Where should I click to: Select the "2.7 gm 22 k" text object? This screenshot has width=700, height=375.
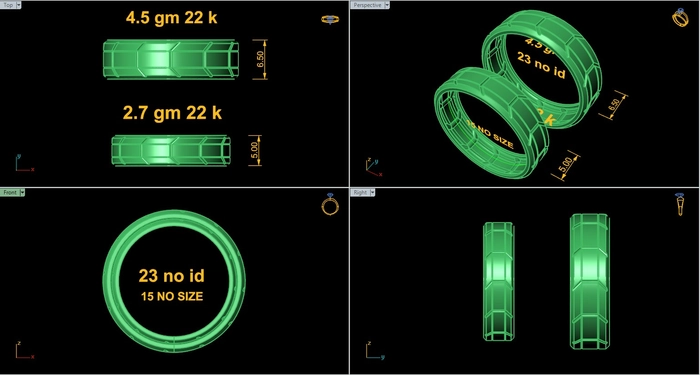click(x=172, y=113)
